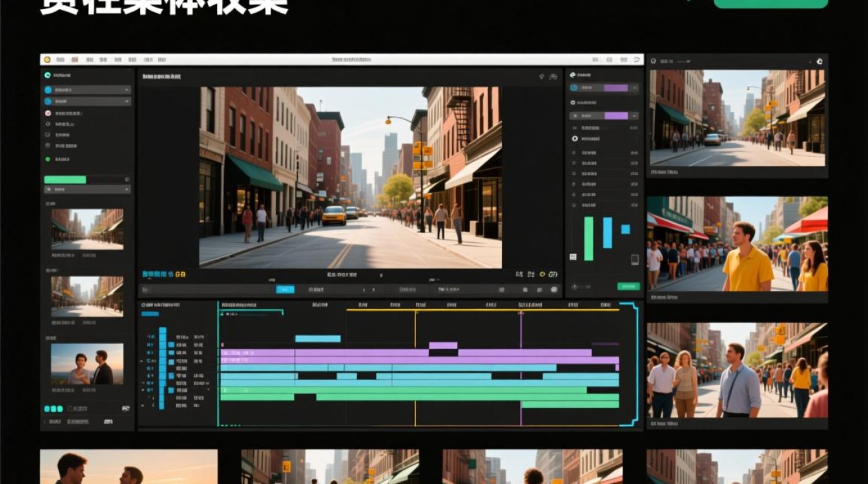
Task: Click the white circle icon in the properties panel
Action: [x=575, y=139]
